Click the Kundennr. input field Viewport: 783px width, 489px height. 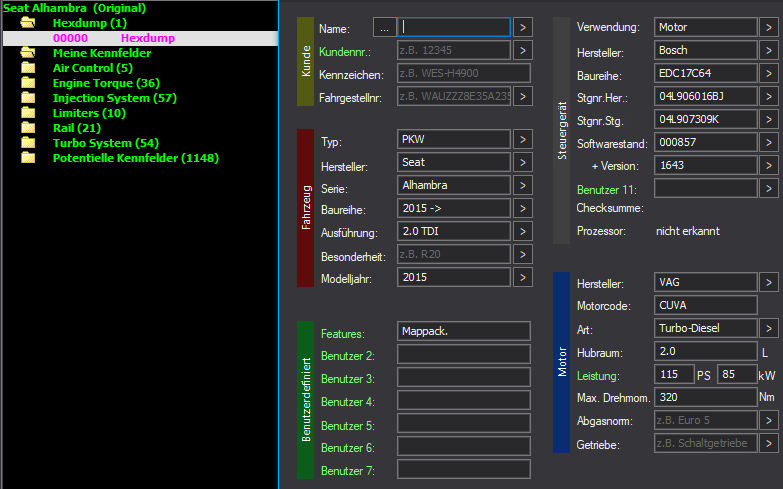point(454,50)
